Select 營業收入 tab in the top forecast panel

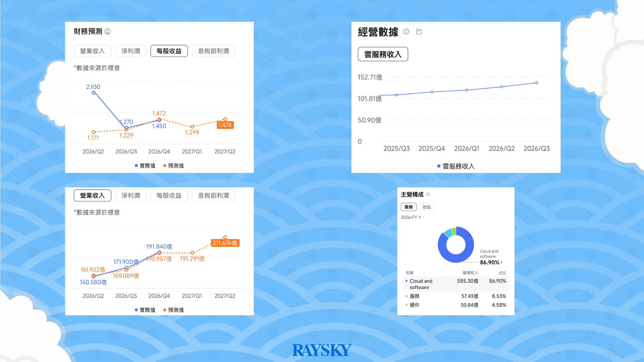92,51
